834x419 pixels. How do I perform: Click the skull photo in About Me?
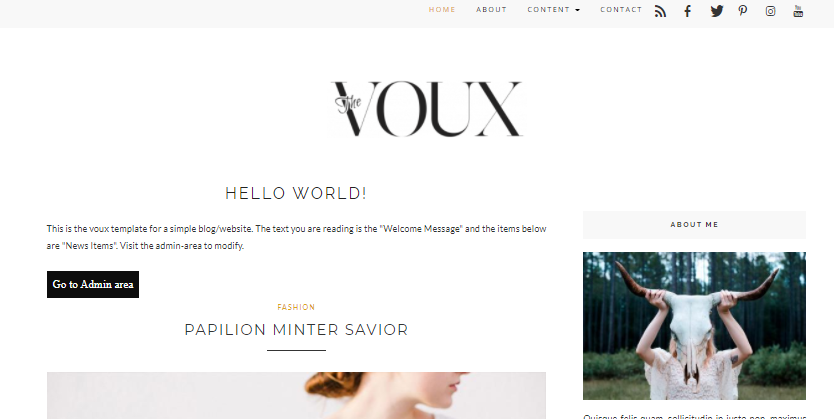pyautogui.click(x=694, y=326)
